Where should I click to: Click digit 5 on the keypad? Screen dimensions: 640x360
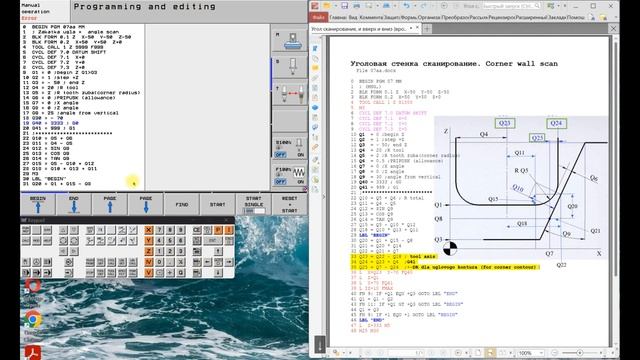170,240
